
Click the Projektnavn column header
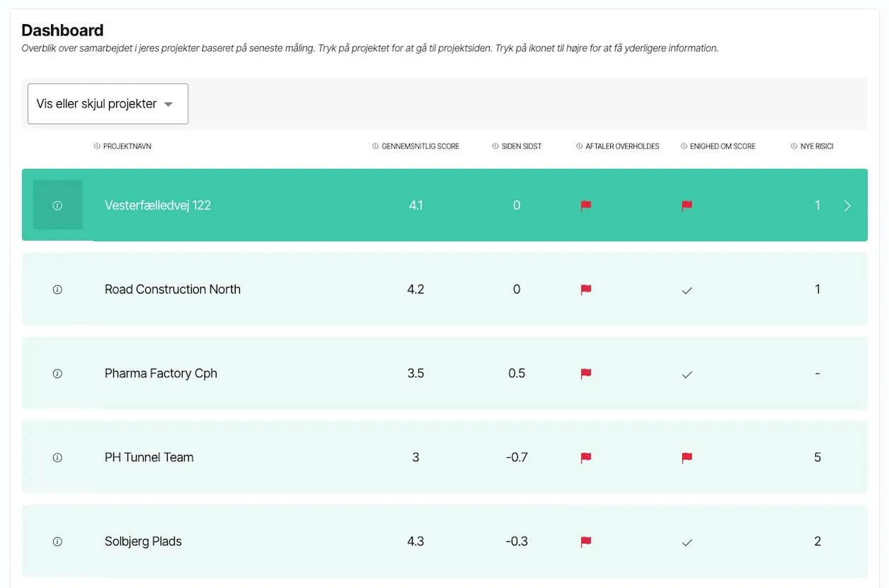coord(127,146)
